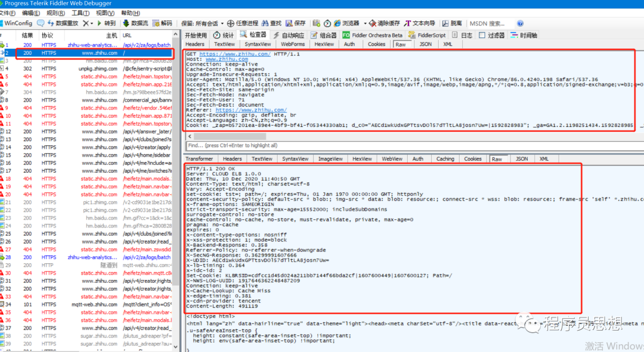Select session 12 /api/v4/answer_later row

[x=86, y=132]
